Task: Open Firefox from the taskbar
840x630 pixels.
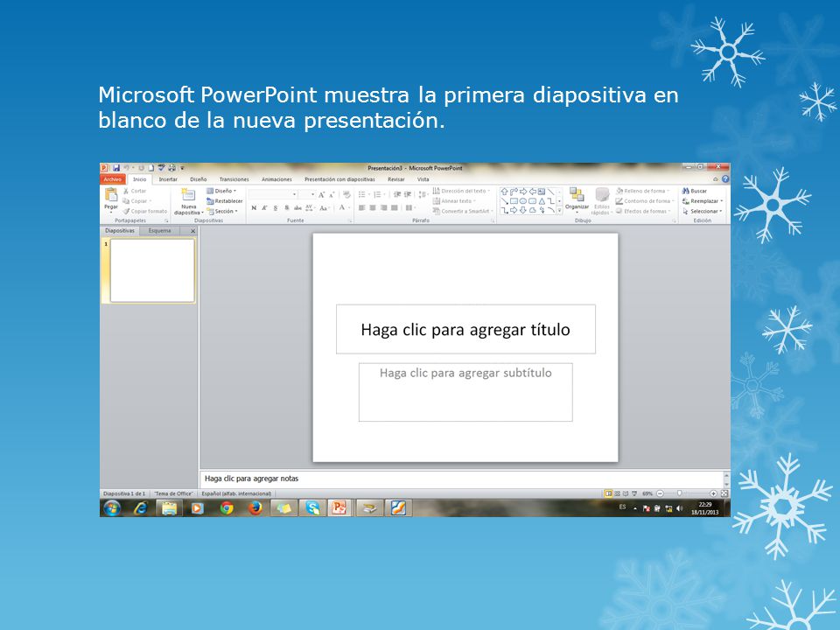Action: [x=255, y=507]
